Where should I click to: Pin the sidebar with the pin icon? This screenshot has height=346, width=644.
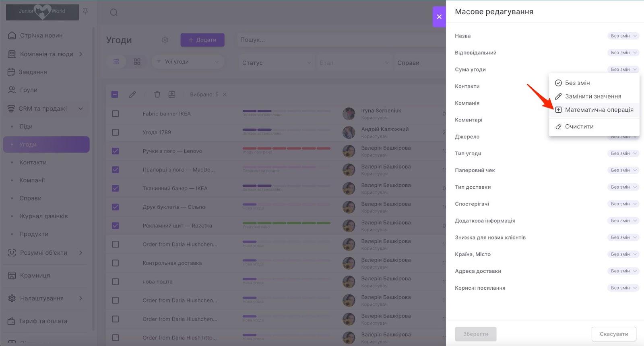point(85,11)
